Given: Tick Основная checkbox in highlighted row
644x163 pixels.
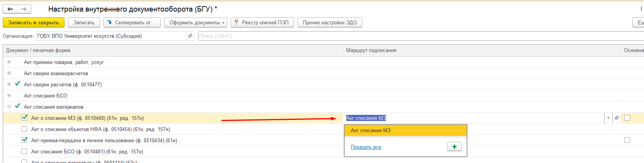Looking at the screenshot, I should pos(627,118).
